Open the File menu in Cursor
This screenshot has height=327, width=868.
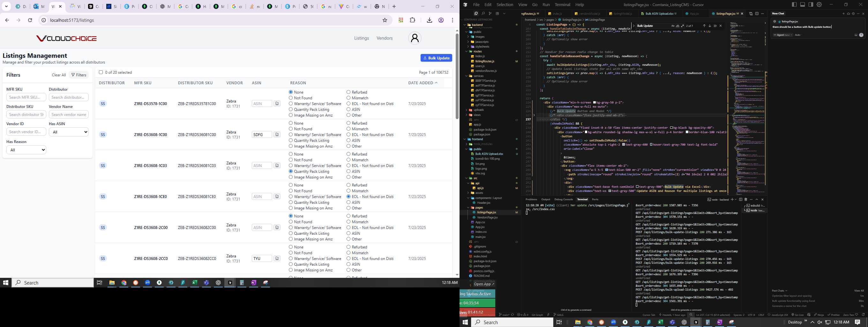point(476,4)
